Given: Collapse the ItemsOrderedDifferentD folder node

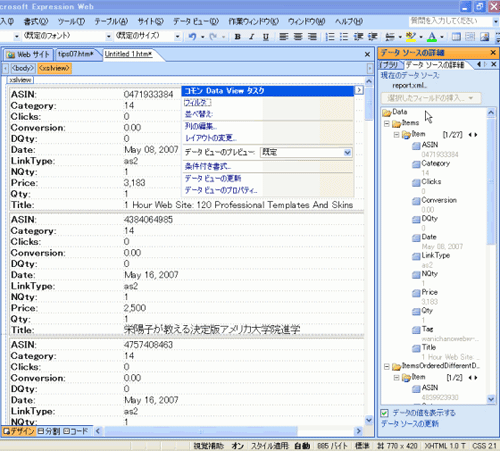Looking at the screenshot, I should tap(387, 367).
